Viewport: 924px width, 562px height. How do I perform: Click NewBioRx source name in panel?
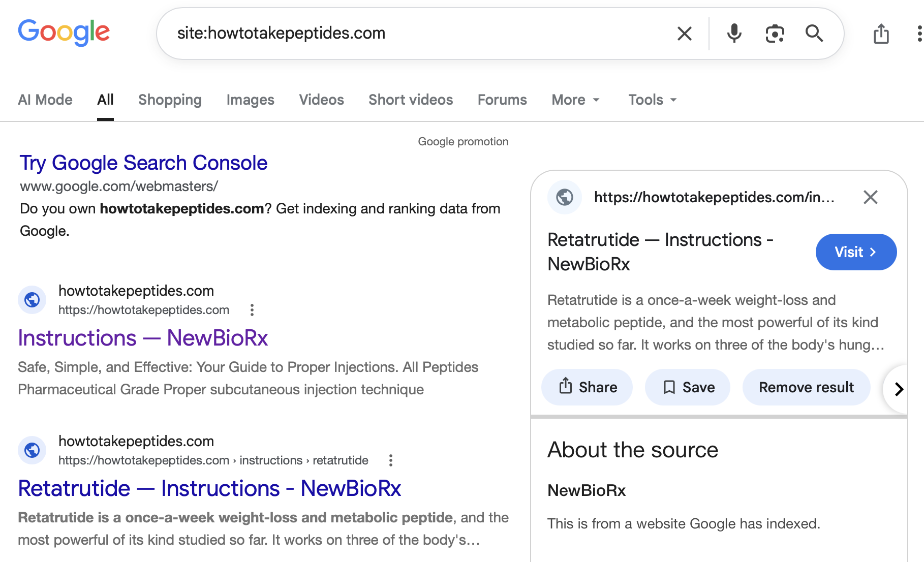pos(587,491)
